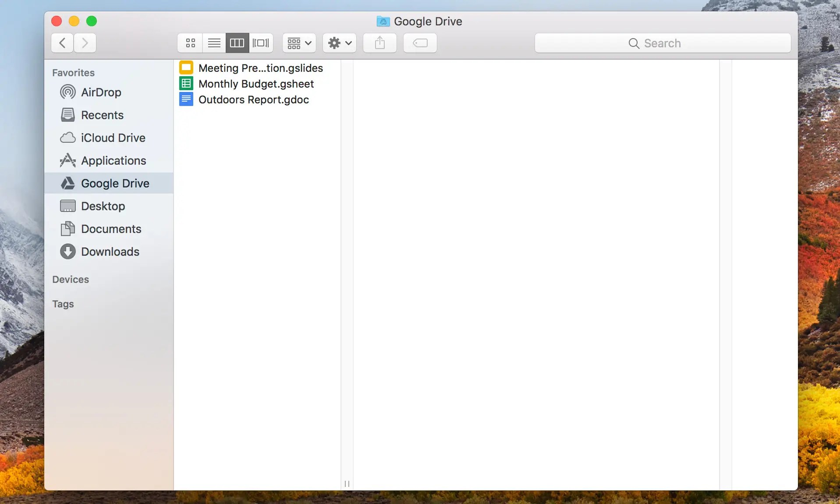The width and height of the screenshot is (840, 504).
Task: Go forward with the right chevron button
Action: coord(85,43)
